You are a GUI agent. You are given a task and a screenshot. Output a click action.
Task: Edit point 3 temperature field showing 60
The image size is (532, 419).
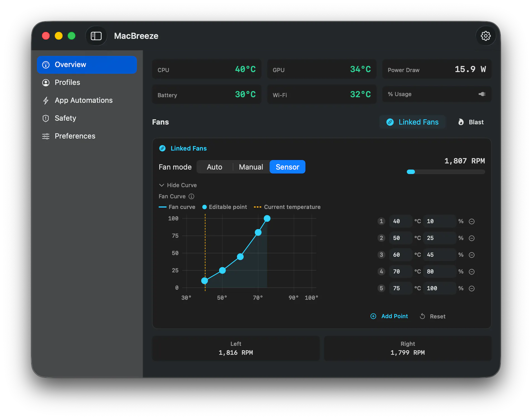401,255
